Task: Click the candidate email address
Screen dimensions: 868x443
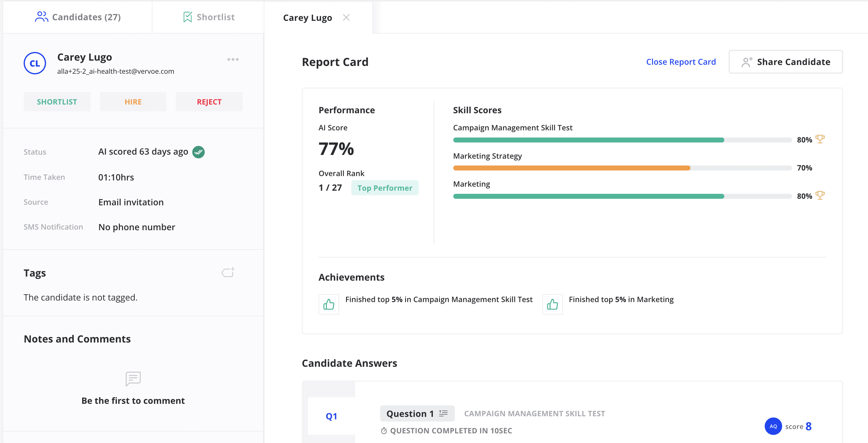Action: pyautogui.click(x=115, y=72)
